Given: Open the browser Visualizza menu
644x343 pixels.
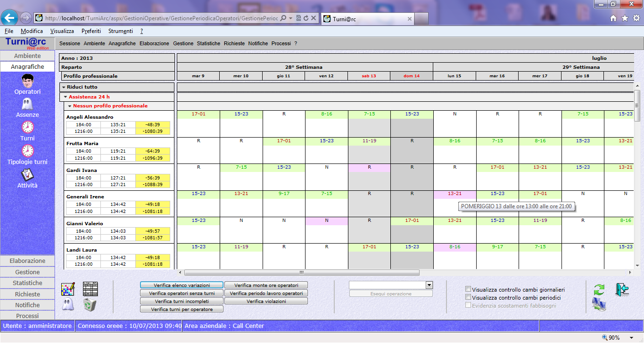Looking at the screenshot, I should coord(62,31).
